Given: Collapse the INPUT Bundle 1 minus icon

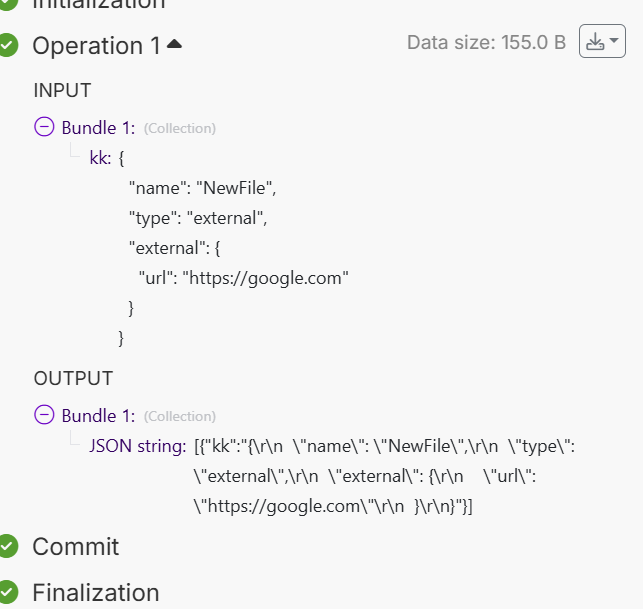Looking at the screenshot, I should click(44, 127).
